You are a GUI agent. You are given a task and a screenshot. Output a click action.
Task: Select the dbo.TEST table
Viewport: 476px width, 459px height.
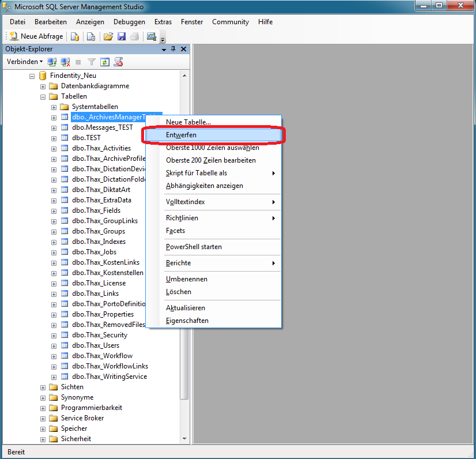[86, 138]
